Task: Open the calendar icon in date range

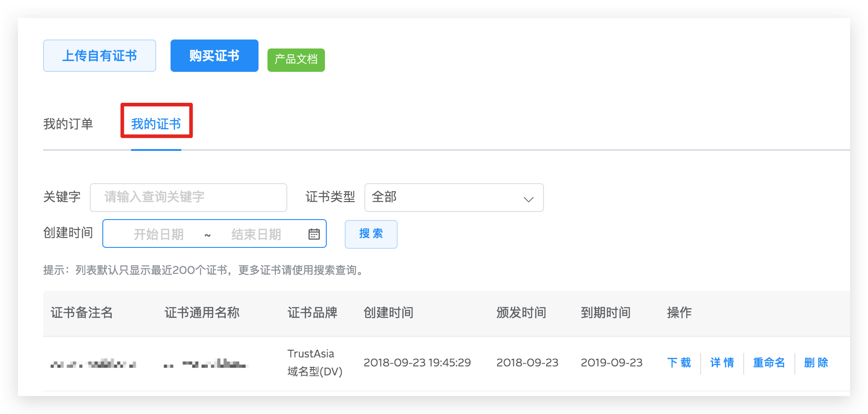Action: pos(314,234)
